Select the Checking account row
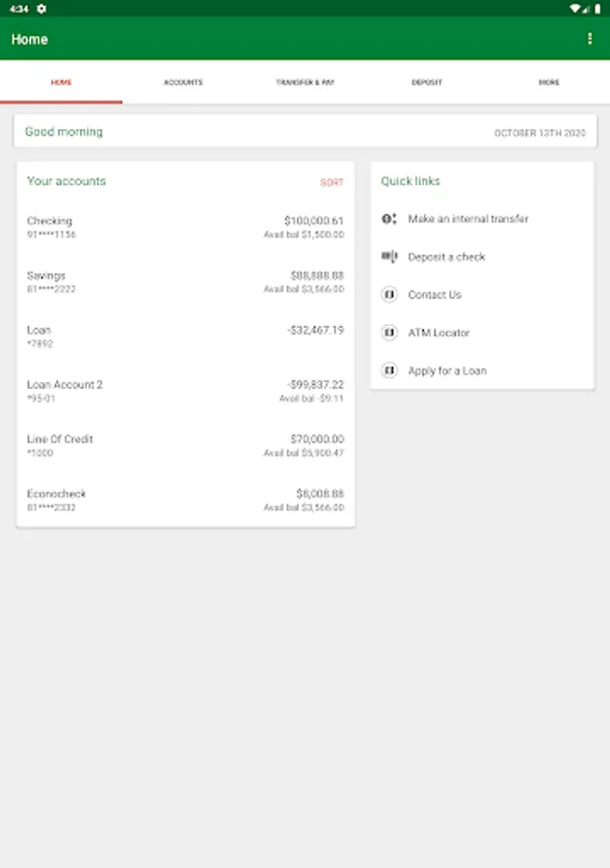This screenshot has height=868, width=610. coord(185,228)
